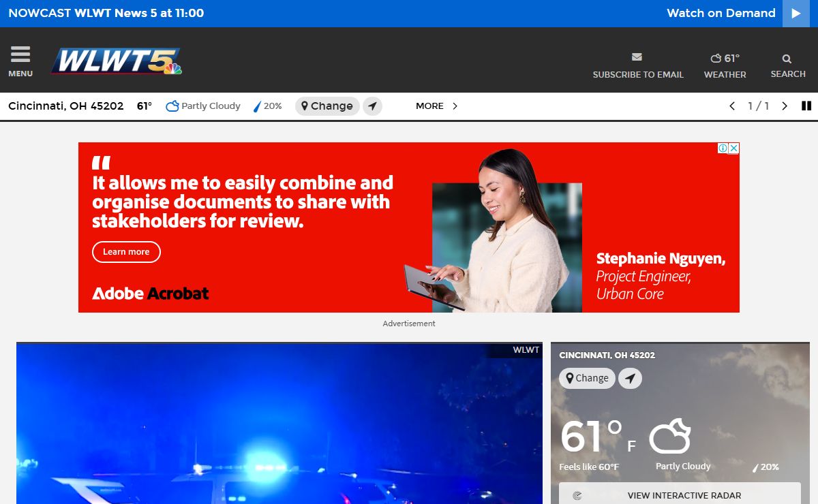Click the Adobe Acrobat logo in ad
This screenshot has width=818, height=504.
click(x=151, y=294)
